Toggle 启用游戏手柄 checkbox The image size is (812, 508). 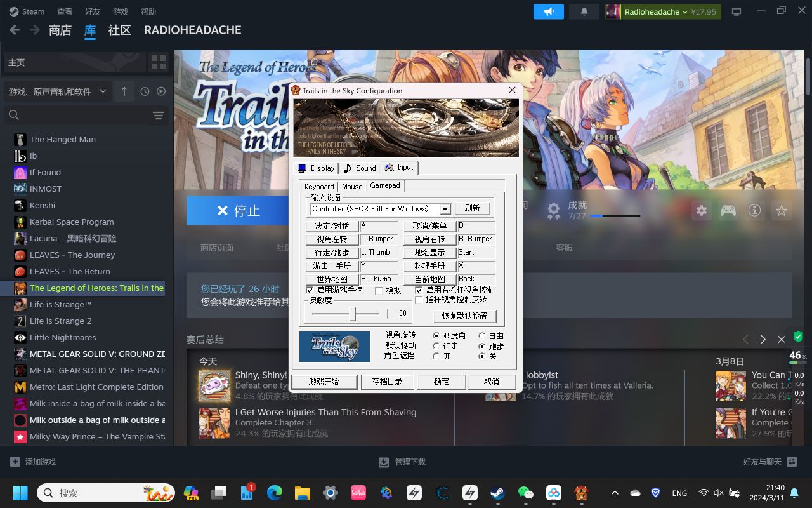[x=310, y=290]
